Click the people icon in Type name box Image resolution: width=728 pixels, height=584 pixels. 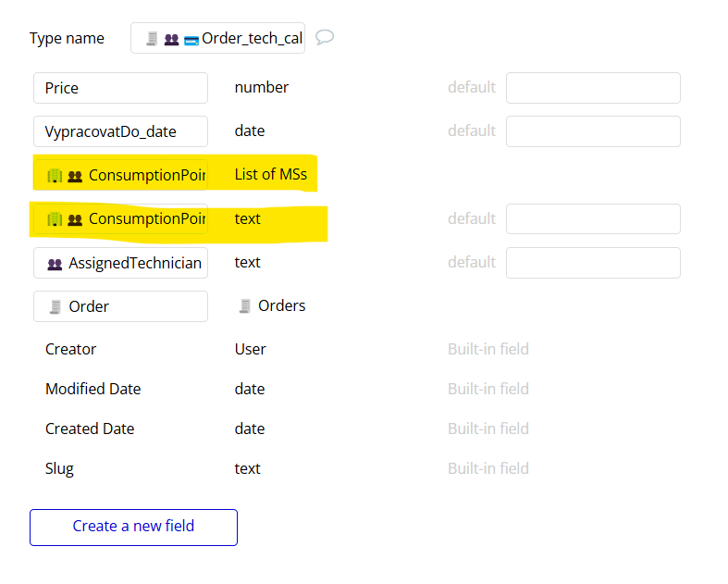(172, 40)
